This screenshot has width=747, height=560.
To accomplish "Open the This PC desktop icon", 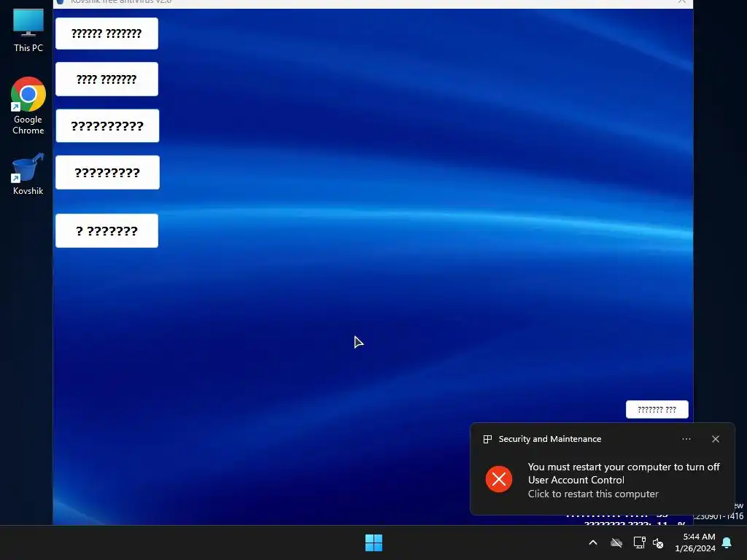I will coord(28,29).
